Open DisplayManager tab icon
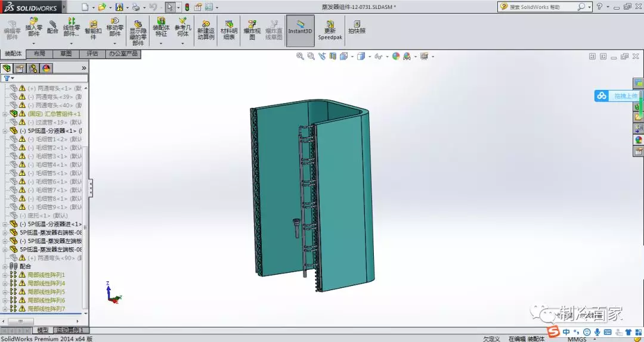The width and height of the screenshot is (644, 342). [46, 68]
